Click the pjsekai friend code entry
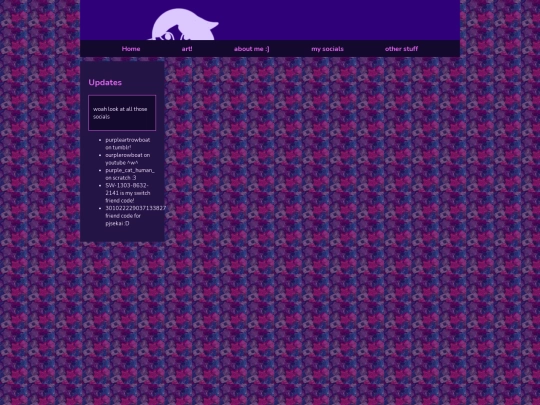540x405 pixels. tap(135, 216)
